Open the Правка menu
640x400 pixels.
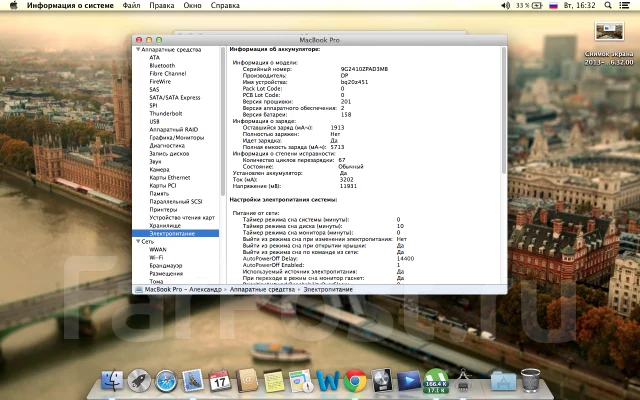point(162,5)
